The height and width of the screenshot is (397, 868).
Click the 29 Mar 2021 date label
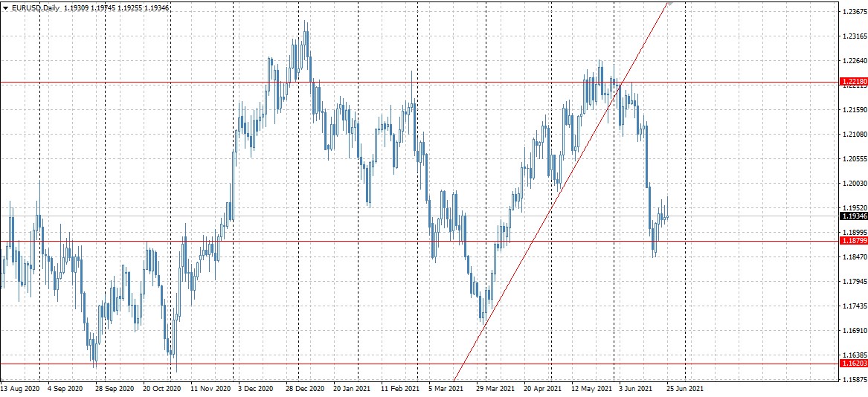pos(497,389)
